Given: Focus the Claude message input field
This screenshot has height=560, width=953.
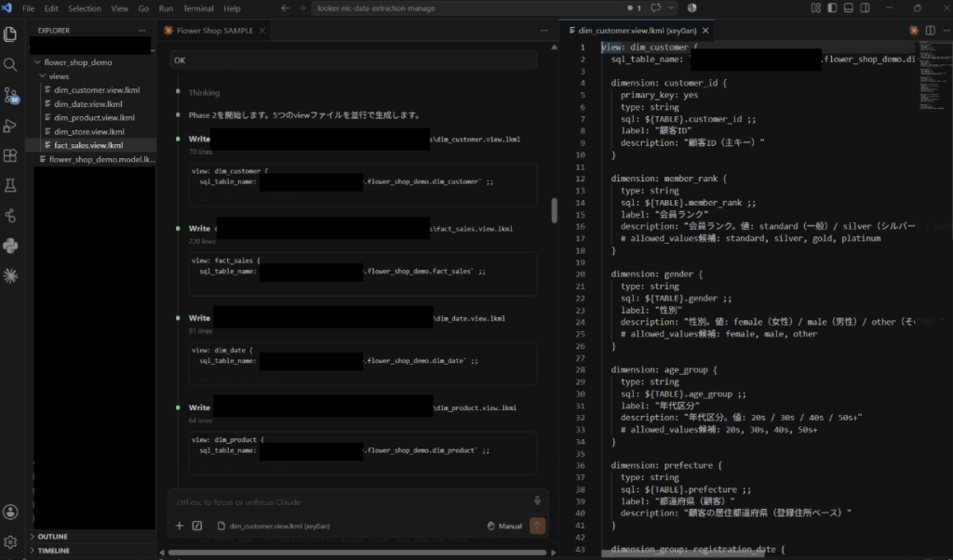Looking at the screenshot, I should 350,501.
